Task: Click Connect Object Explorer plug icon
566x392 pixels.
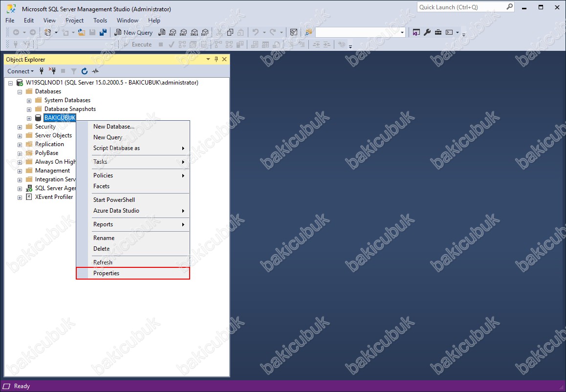Action: [x=42, y=71]
